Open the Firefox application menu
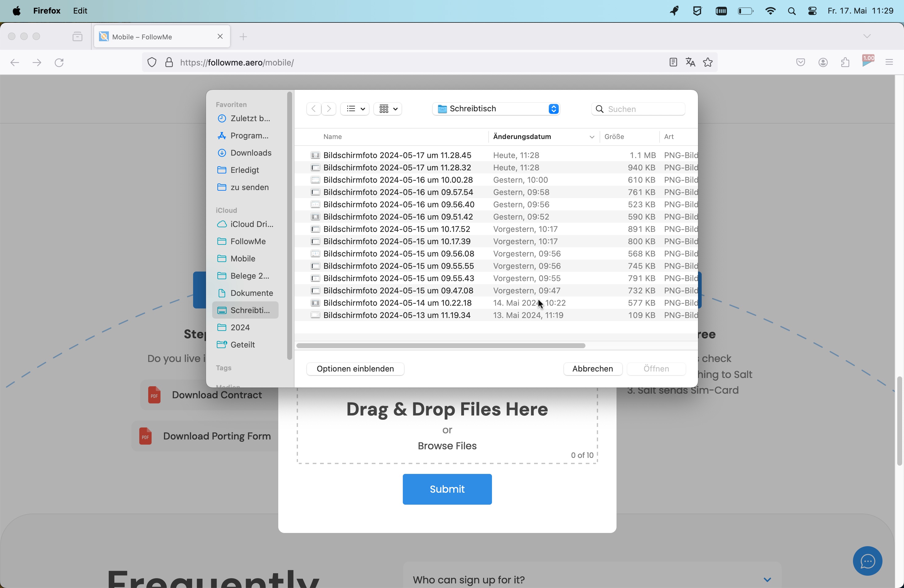The width and height of the screenshot is (904, 588). point(47,11)
